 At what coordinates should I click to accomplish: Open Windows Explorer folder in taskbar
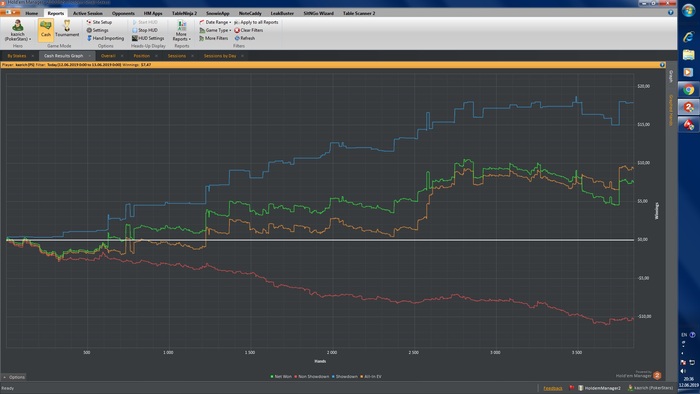click(688, 55)
